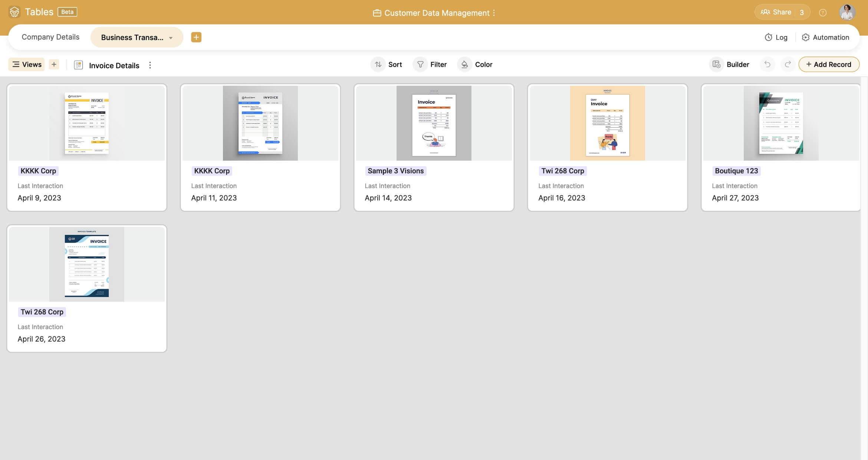Screen dimensions: 868x460
Task: Add a new view with the plus beside Views
Action: 54,65
